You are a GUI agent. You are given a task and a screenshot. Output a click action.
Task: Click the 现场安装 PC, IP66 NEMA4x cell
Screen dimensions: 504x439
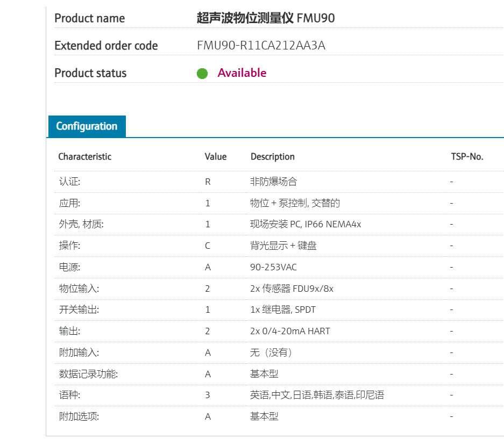point(306,224)
